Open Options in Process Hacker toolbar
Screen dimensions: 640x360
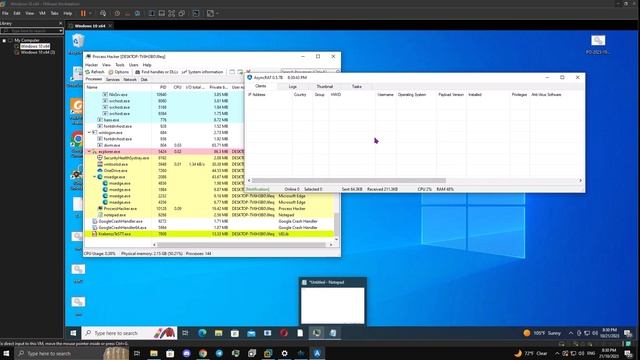119,72
